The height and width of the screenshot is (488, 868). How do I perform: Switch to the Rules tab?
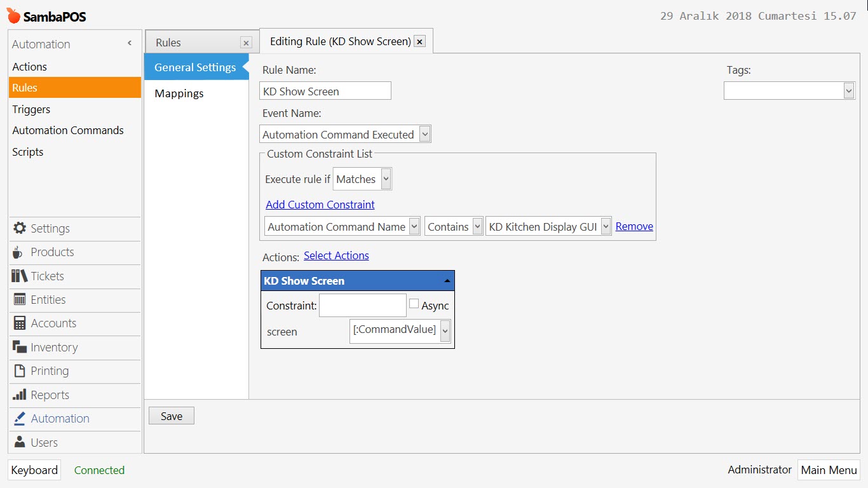click(x=169, y=43)
